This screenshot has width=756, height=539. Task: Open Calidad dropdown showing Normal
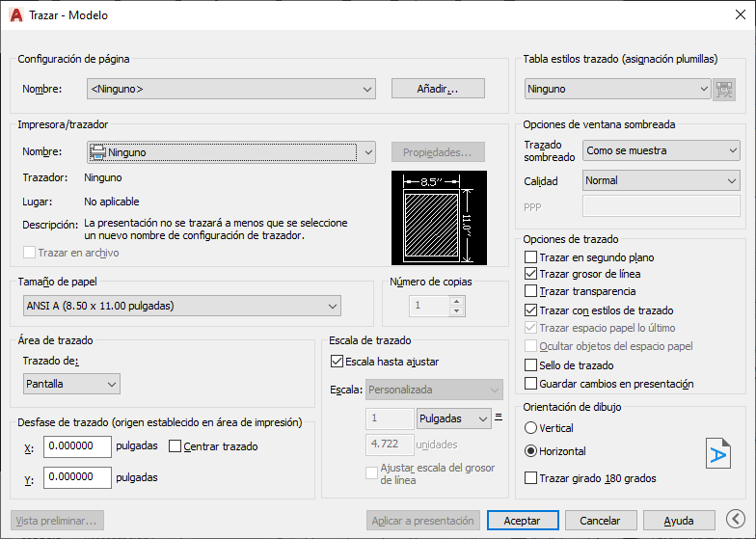point(661,180)
